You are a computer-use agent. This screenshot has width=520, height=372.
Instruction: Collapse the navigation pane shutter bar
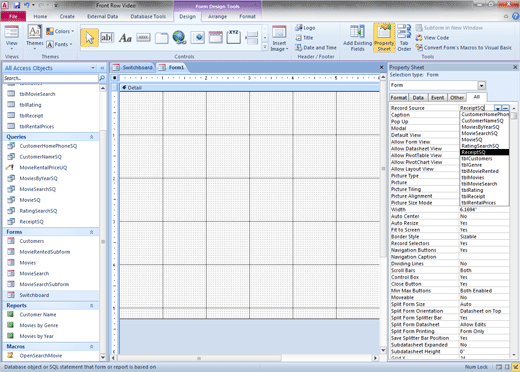click(102, 68)
